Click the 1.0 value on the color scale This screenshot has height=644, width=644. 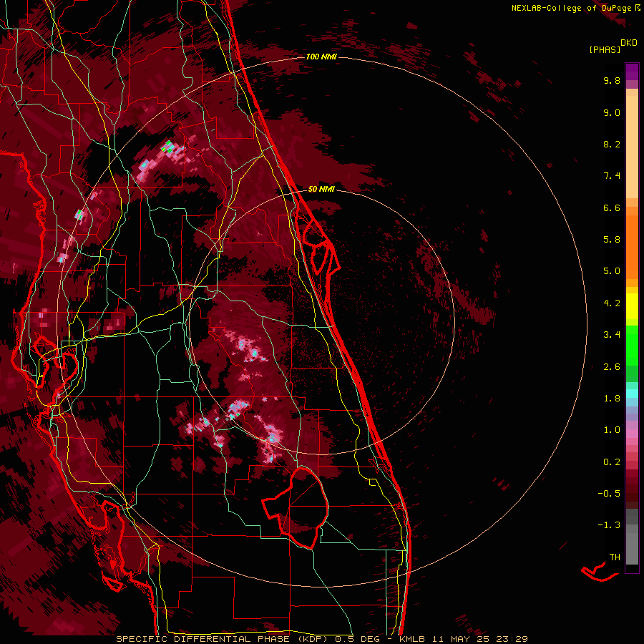pos(612,430)
